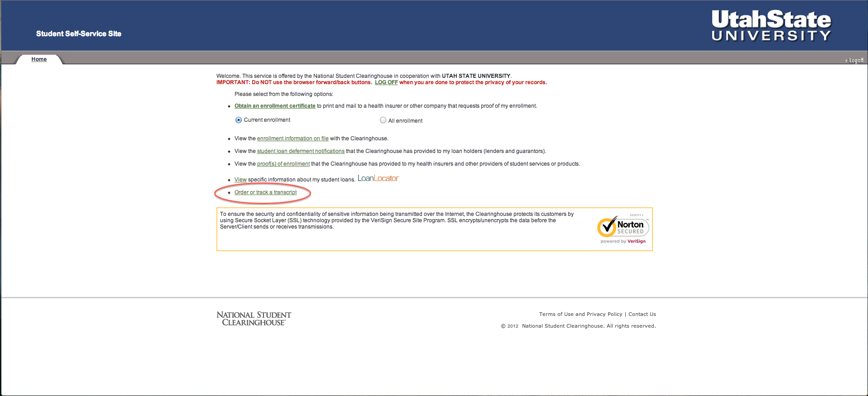
Task: Click the Utah State University logo
Action: tap(771, 26)
